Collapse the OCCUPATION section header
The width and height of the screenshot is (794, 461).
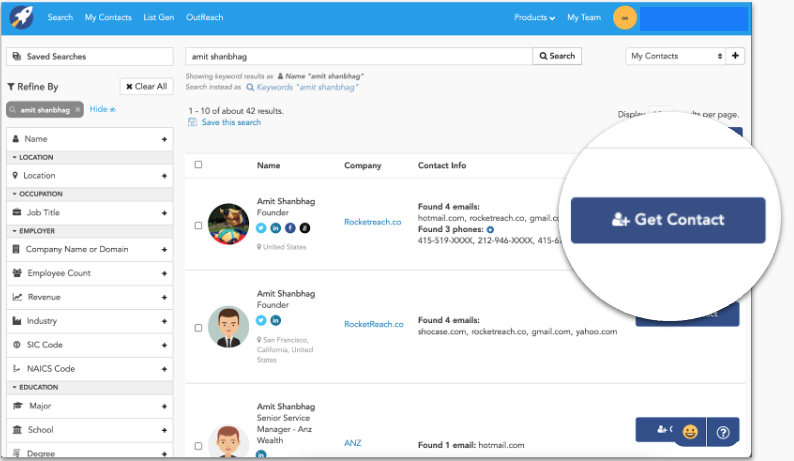coord(90,194)
